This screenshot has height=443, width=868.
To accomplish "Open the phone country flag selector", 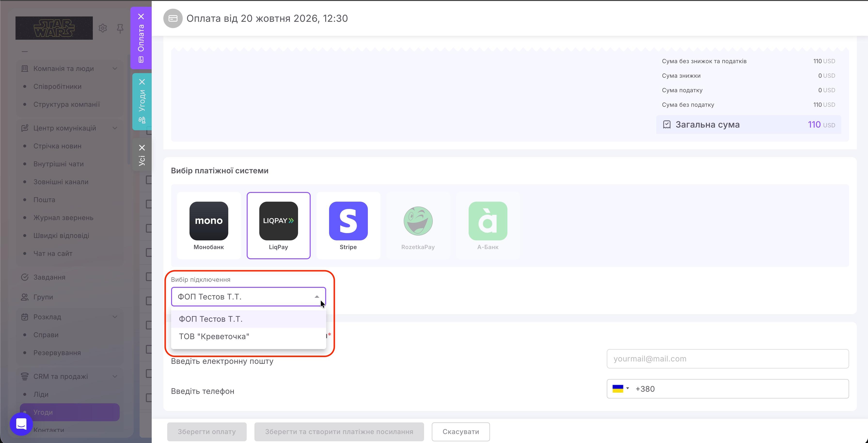I will [x=620, y=389].
